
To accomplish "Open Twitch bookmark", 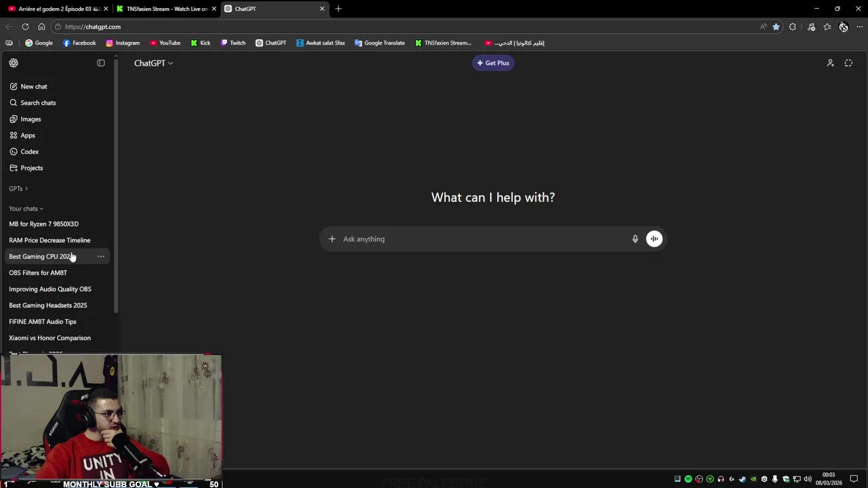I will coord(233,43).
